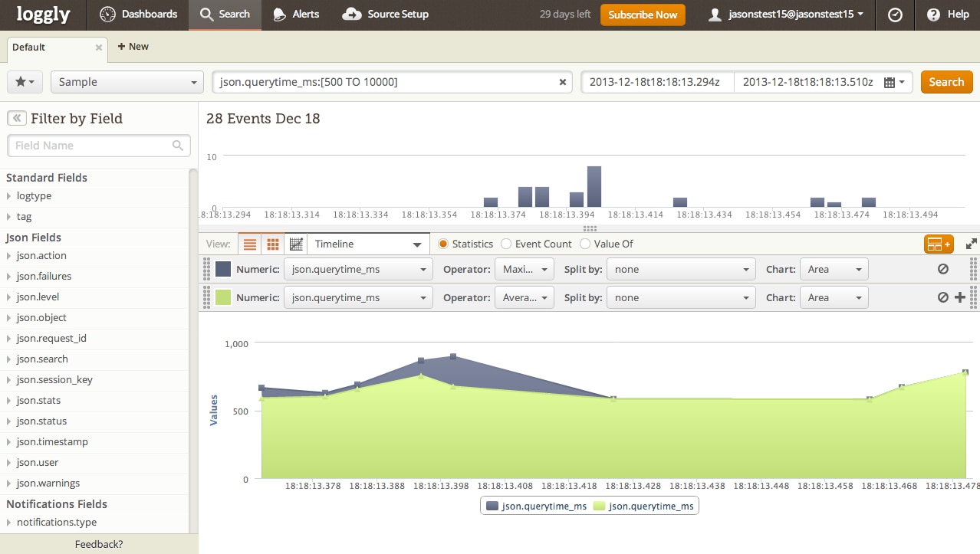The image size is (980, 554).
Task: Open the Alerts menu item
Action: pyautogui.click(x=296, y=15)
